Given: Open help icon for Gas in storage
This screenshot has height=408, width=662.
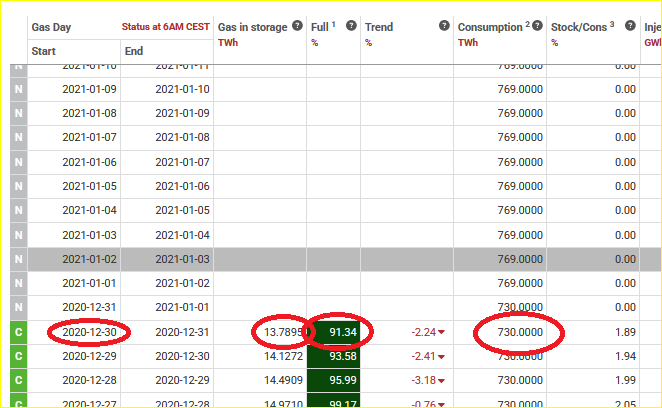Looking at the screenshot, I should tap(297, 26).
